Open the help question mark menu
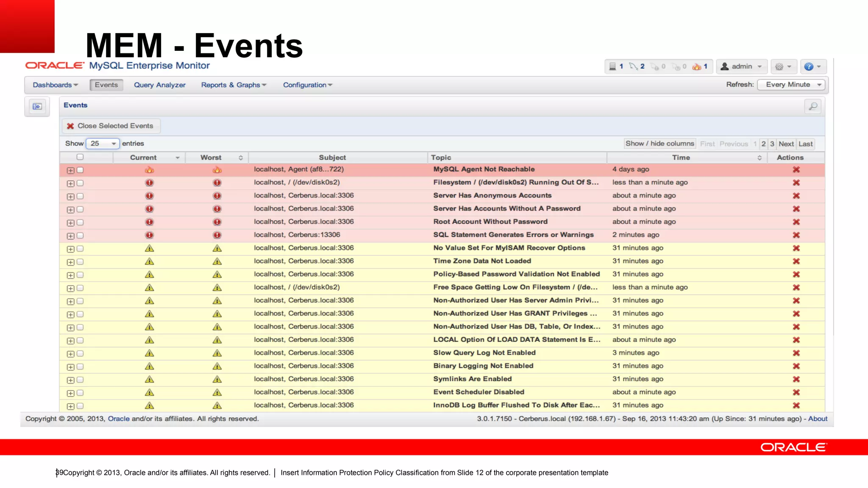Viewport: 868px width, 488px height. (812, 67)
